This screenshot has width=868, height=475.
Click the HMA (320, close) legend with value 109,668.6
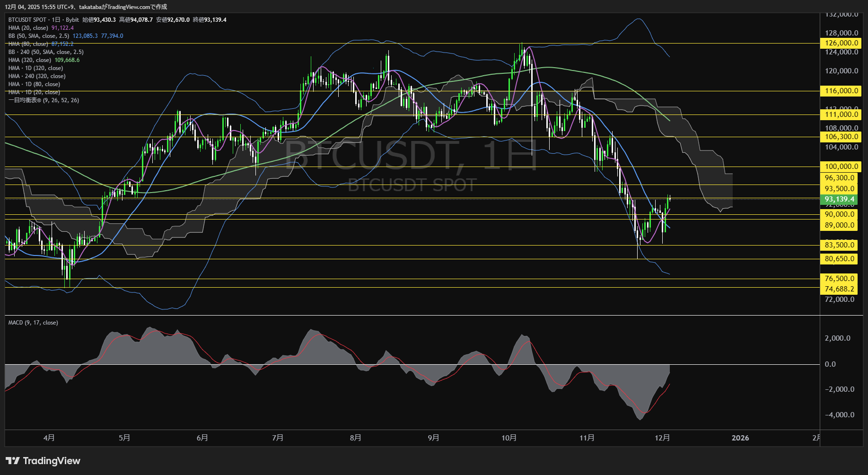click(x=30, y=60)
